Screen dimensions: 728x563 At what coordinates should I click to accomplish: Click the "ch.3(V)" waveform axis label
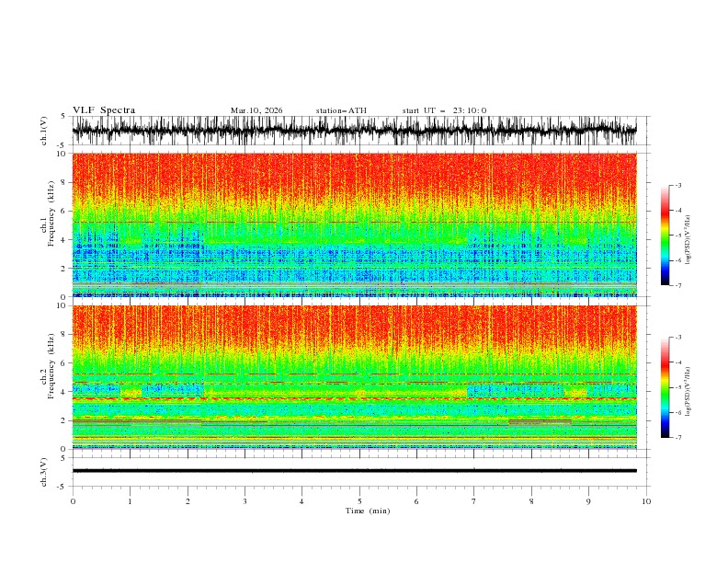coord(44,472)
